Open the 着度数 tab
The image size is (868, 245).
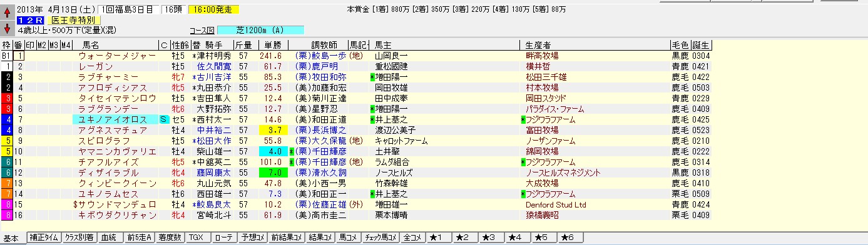(x=170, y=238)
